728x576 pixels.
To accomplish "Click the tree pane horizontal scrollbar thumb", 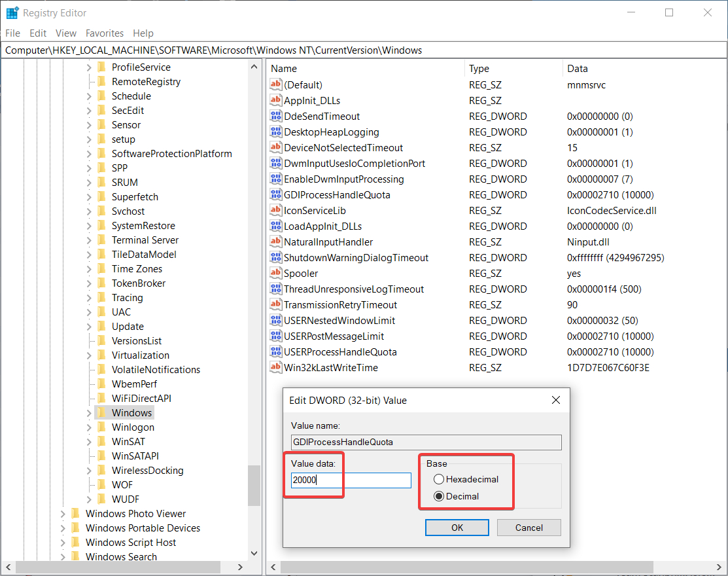I will coord(118,567).
